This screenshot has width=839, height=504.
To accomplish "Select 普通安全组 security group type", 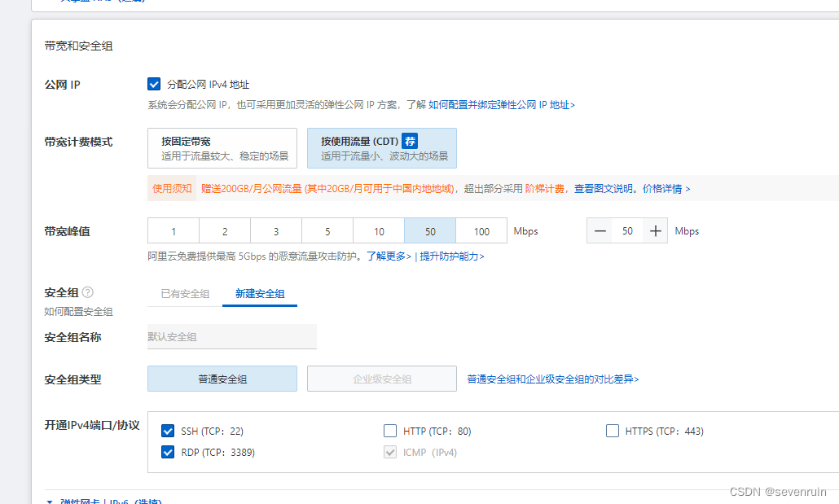I will [222, 379].
